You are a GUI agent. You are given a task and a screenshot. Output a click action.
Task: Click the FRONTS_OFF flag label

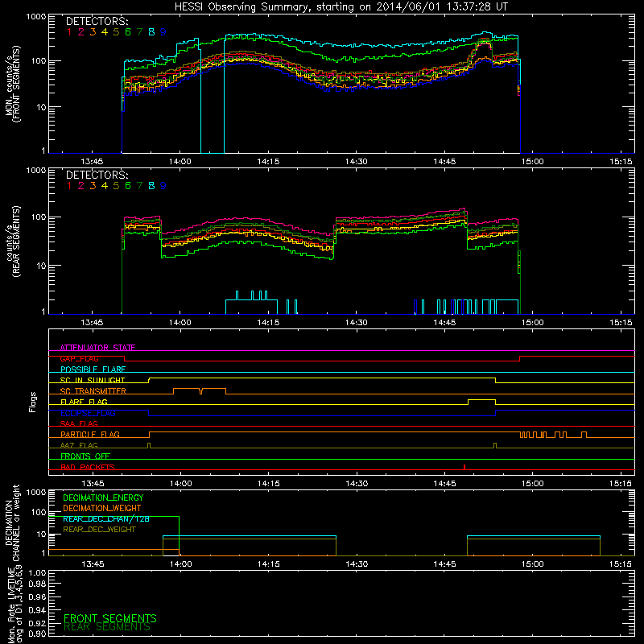click(85, 456)
